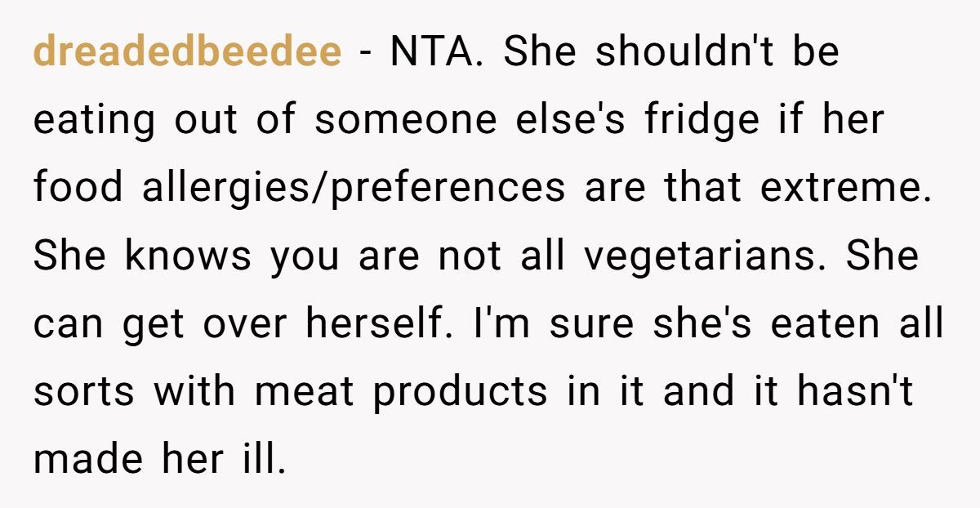Click the final word "ill" in the comment
This screenshot has height=508, width=980.
pyautogui.click(x=268, y=459)
